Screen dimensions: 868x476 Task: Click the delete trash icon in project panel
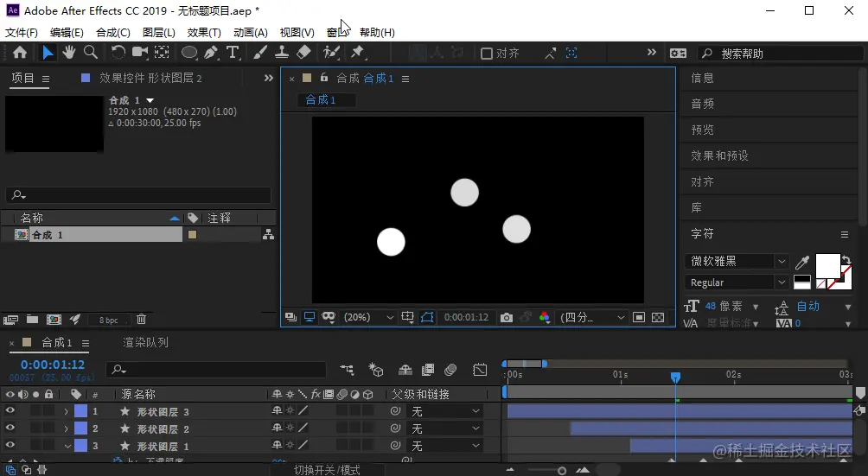pos(141,319)
